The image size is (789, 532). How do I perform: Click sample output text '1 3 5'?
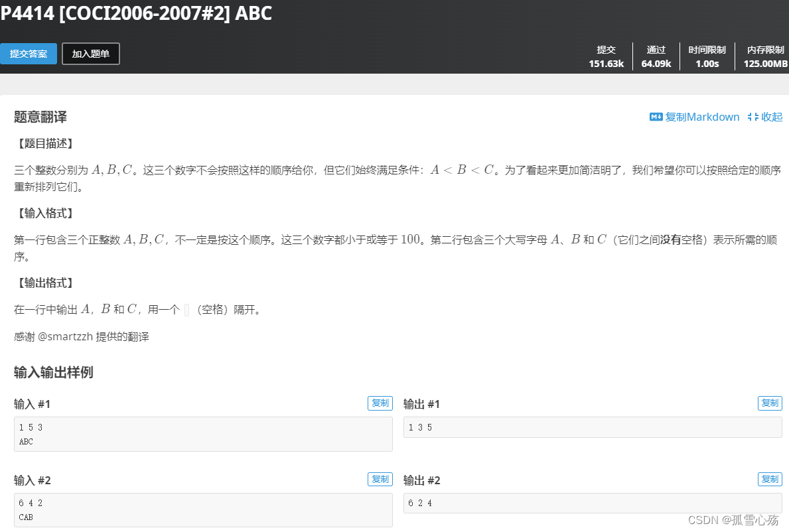(x=420, y=427)
